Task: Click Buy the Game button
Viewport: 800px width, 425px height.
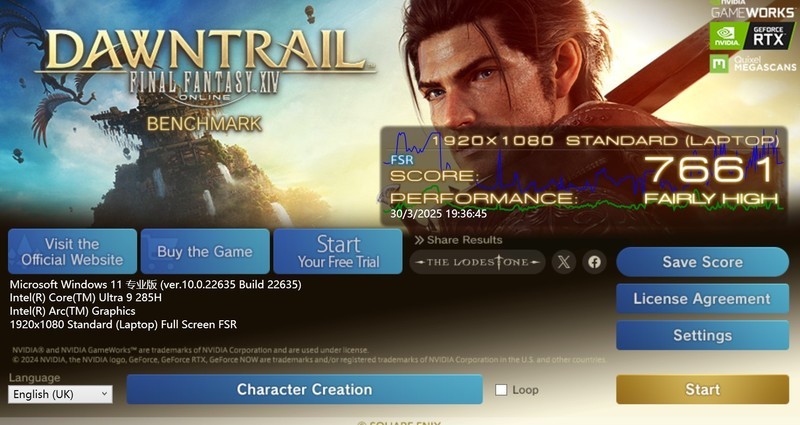Action: click(x=205, y=252)
